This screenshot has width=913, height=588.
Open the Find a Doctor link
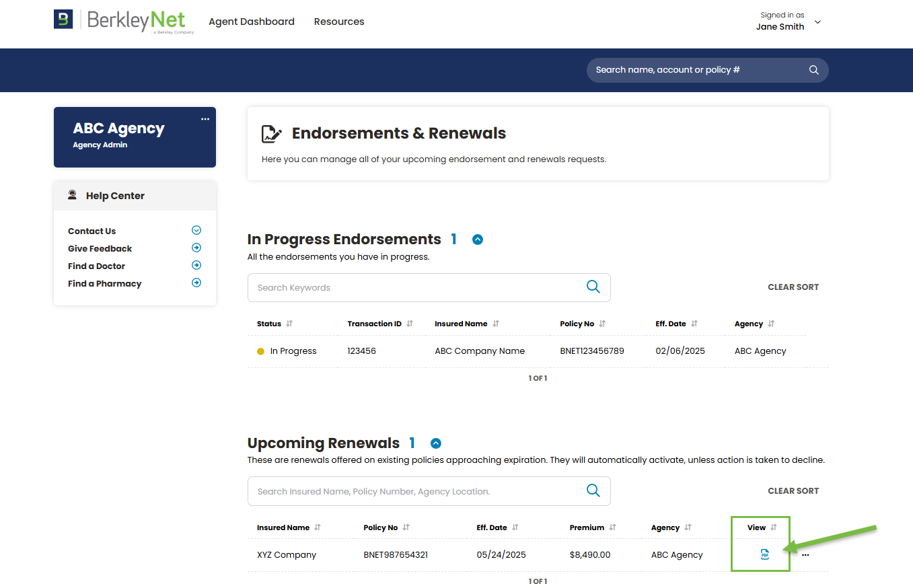click(x=96, y=266)
